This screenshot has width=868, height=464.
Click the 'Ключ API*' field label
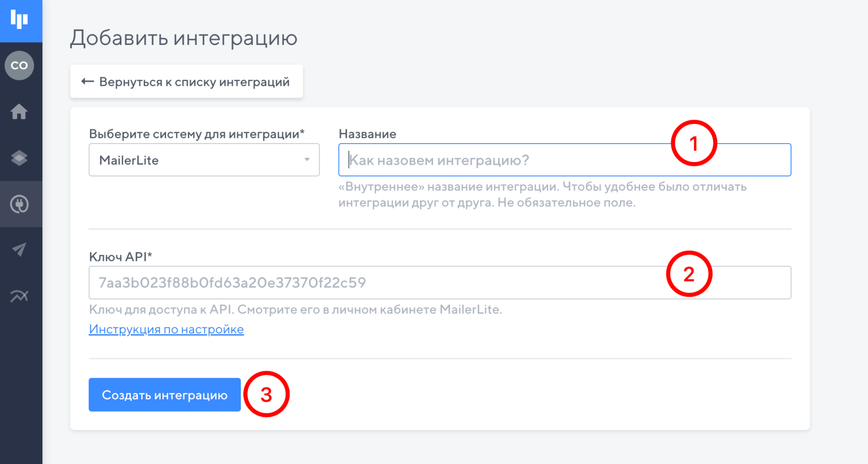[120, 257]
